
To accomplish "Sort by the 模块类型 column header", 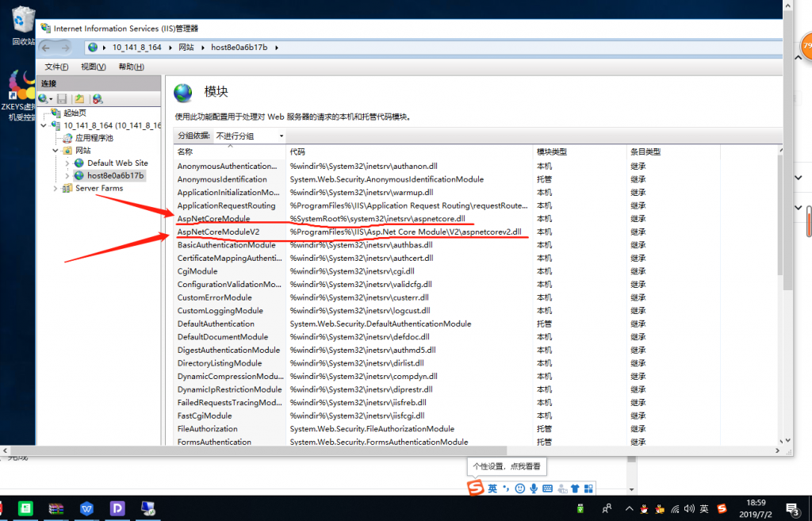I will (580, 151).
